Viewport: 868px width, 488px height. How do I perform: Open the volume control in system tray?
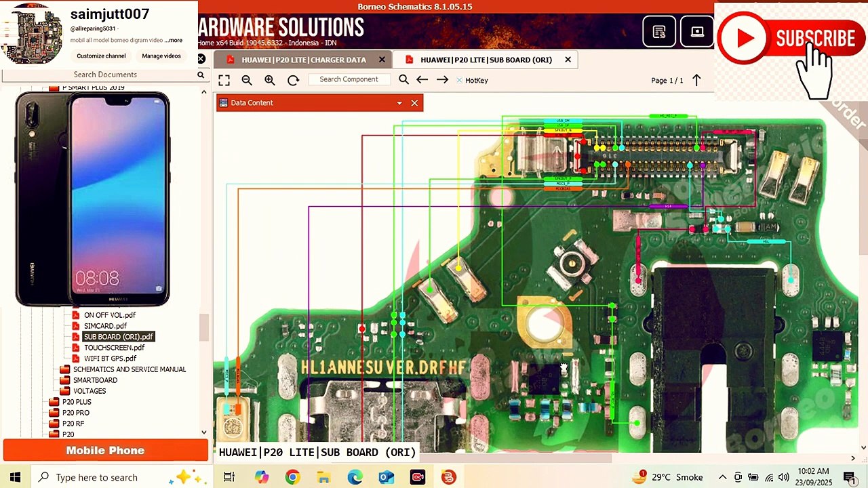[784, 477]
